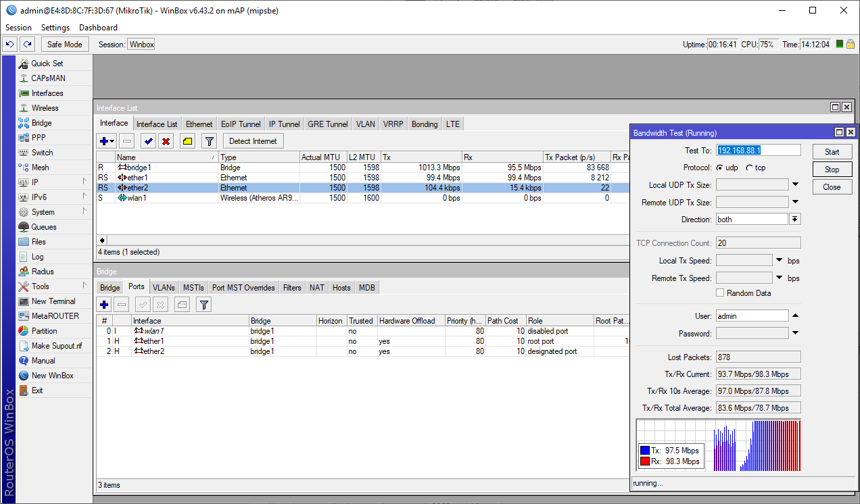The height and width of the screenshot is (504, 860).
Task: Open PPP in the sidebar
Action: pyautogui.click(x=39, y=138)
